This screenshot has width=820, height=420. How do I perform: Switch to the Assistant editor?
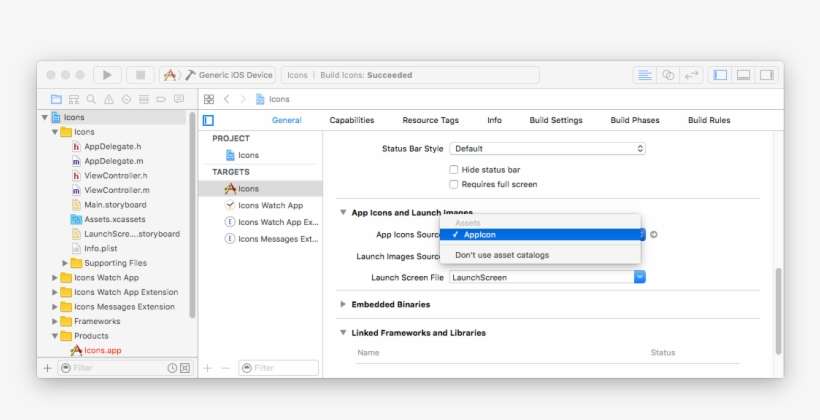click(668, 75)
